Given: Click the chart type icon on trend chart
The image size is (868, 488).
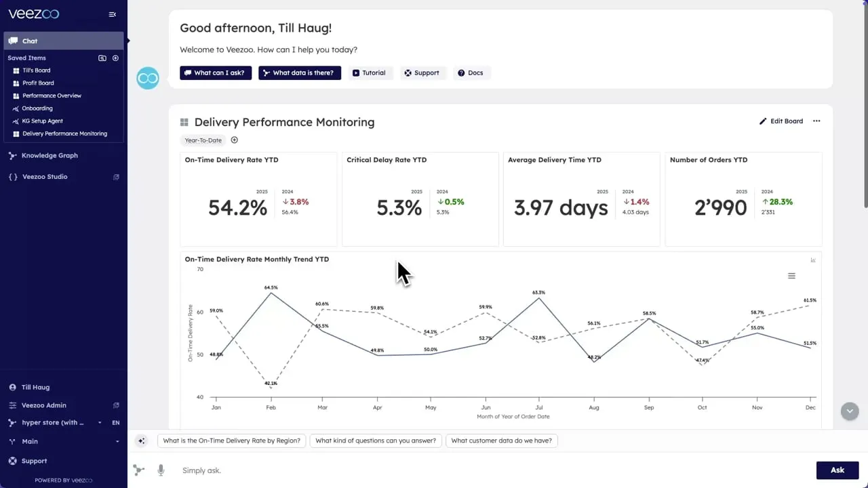Looking at the screenshot, I should [x=813, y=260].
